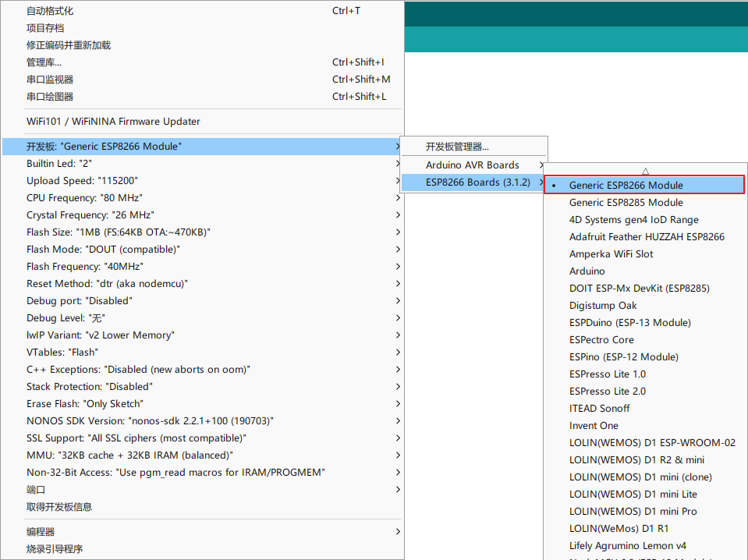Select LOLIN(WEMOS) D1 mini Pro

(x=644, y=512)
